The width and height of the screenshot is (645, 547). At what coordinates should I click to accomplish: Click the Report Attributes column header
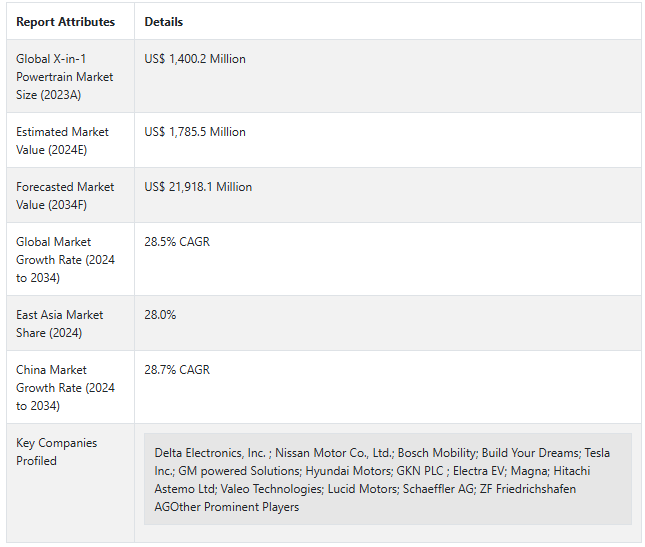tap(65, 22)
